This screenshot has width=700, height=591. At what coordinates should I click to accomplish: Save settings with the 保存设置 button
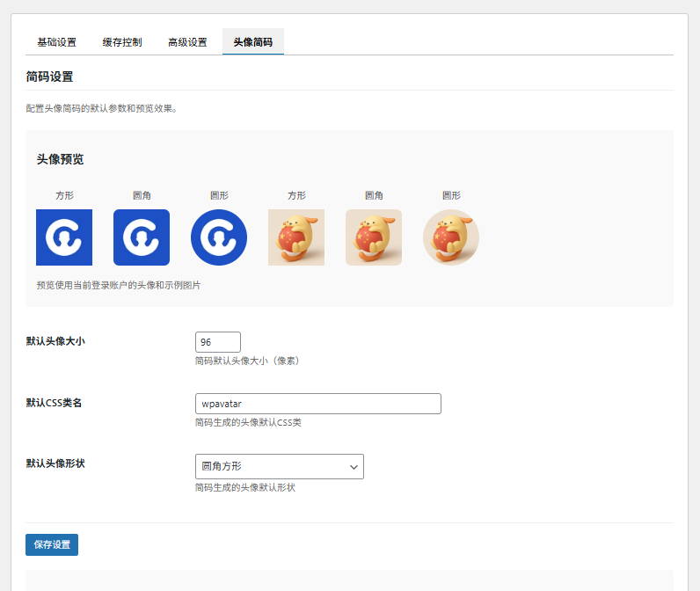pos(52,544)
